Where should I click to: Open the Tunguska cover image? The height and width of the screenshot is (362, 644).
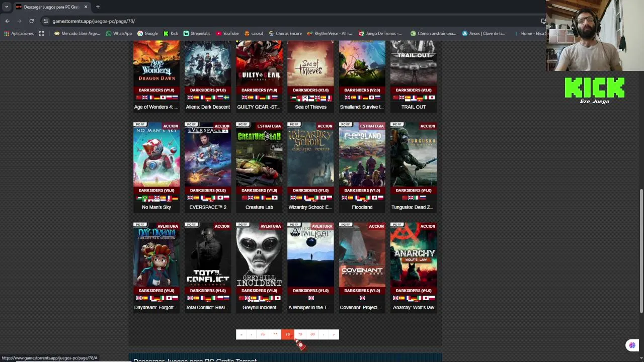414,154
